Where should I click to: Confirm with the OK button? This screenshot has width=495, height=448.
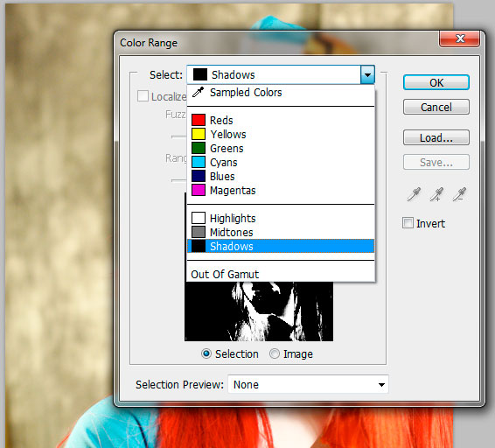click(436, 83)
